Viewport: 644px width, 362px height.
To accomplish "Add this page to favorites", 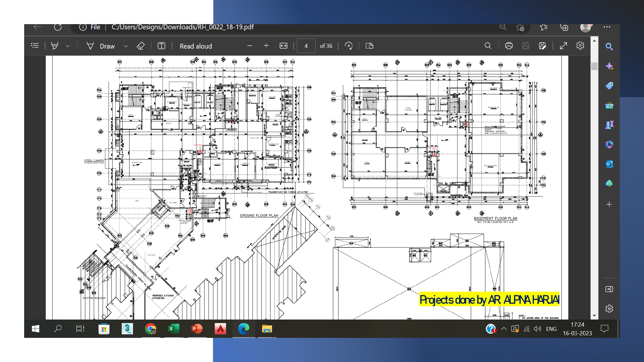I will [x=520, y=27].
